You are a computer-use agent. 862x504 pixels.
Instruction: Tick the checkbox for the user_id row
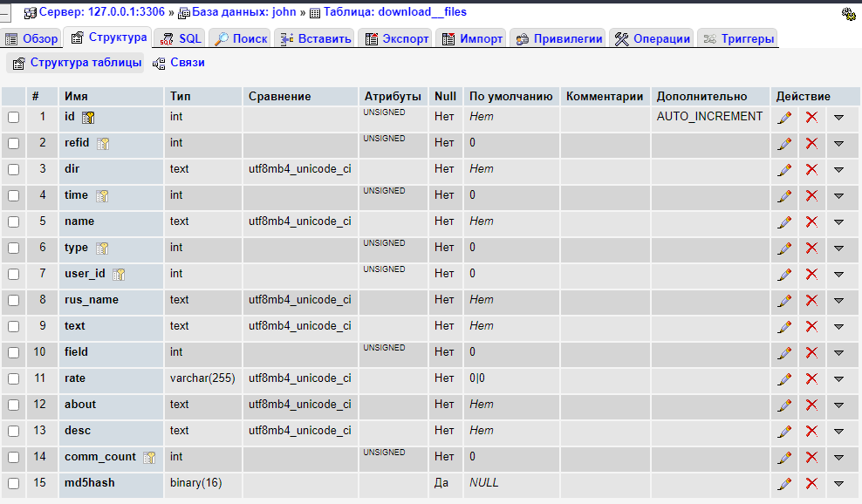point(14,275)
